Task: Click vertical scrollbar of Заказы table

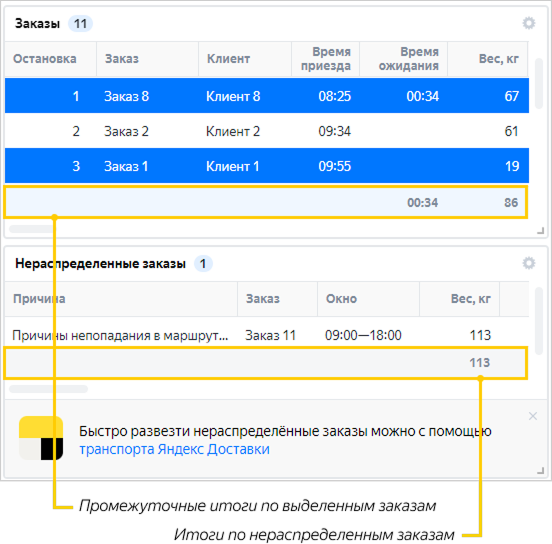Action: point(539,84)
